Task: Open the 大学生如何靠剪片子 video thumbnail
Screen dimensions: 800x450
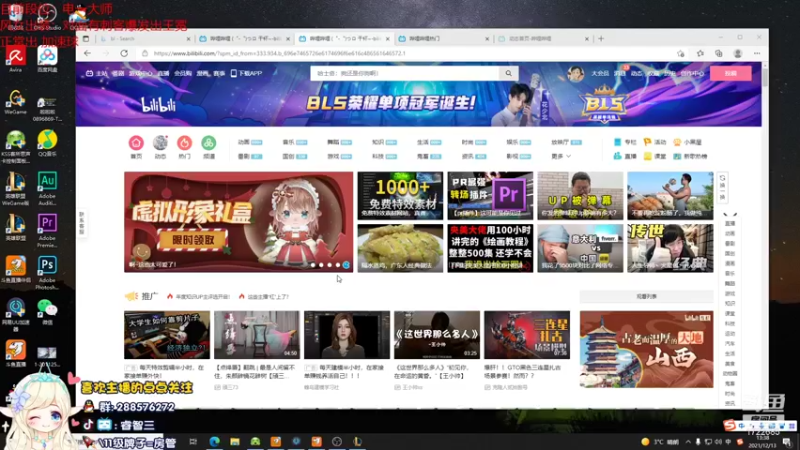Action: click(x=167, y=335)
